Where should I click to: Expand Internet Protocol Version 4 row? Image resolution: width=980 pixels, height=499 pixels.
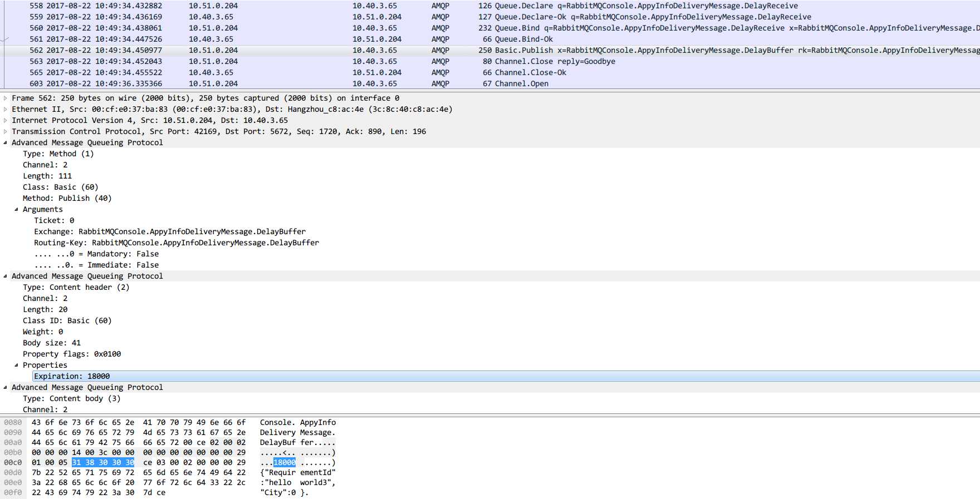point(6,120)
